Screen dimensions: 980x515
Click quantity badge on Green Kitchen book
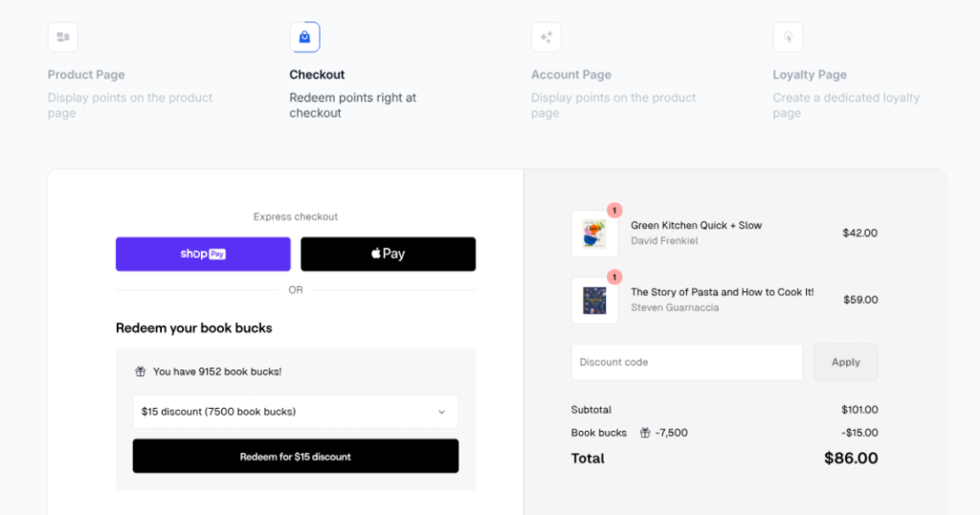tap(614, 211)
